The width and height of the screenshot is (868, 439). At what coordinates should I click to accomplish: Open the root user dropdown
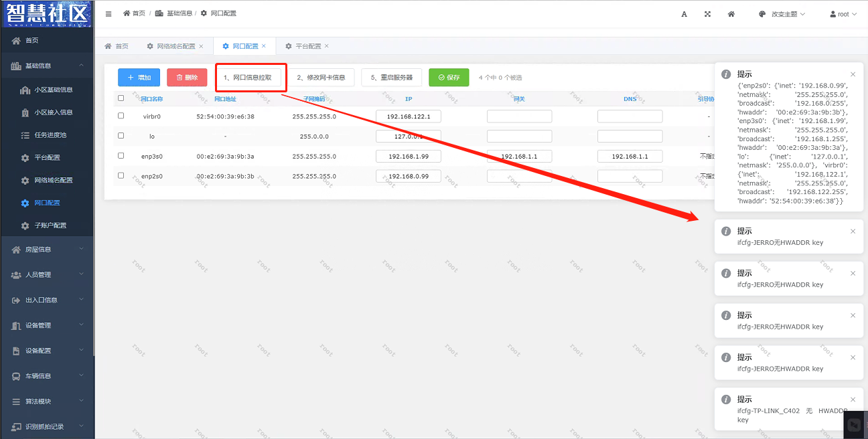coord(843,14)
